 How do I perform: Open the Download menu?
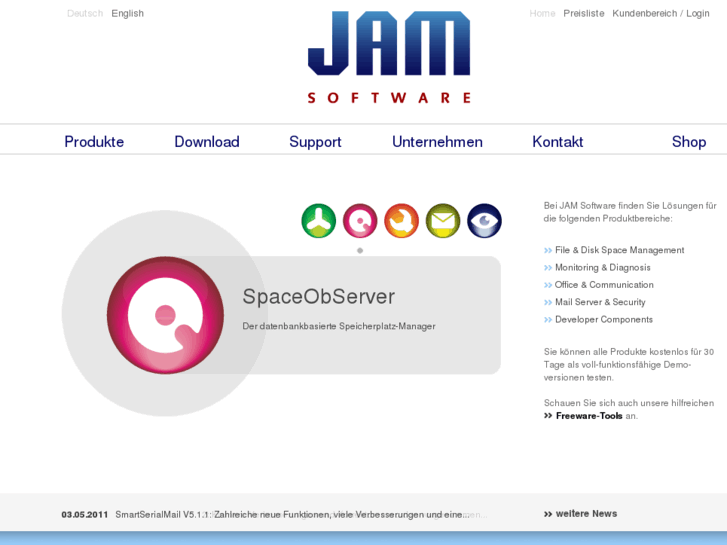[x=207, y=141]
